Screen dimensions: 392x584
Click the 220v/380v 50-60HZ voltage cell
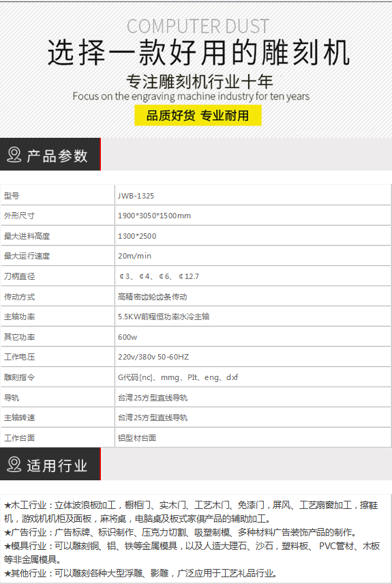coord(153,357)
